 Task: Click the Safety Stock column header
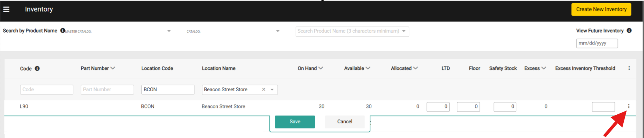503,68
